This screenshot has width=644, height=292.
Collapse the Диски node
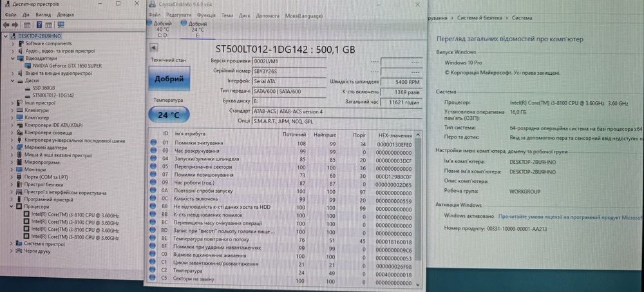pos(13,81)
